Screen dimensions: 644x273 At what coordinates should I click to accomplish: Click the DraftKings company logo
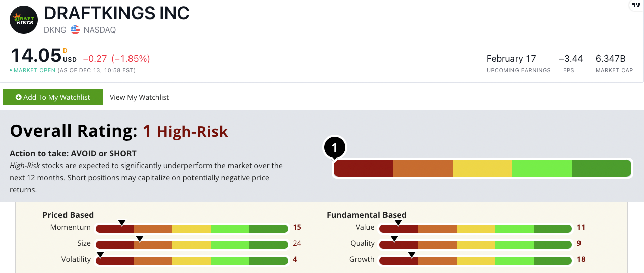click(24, 20)
